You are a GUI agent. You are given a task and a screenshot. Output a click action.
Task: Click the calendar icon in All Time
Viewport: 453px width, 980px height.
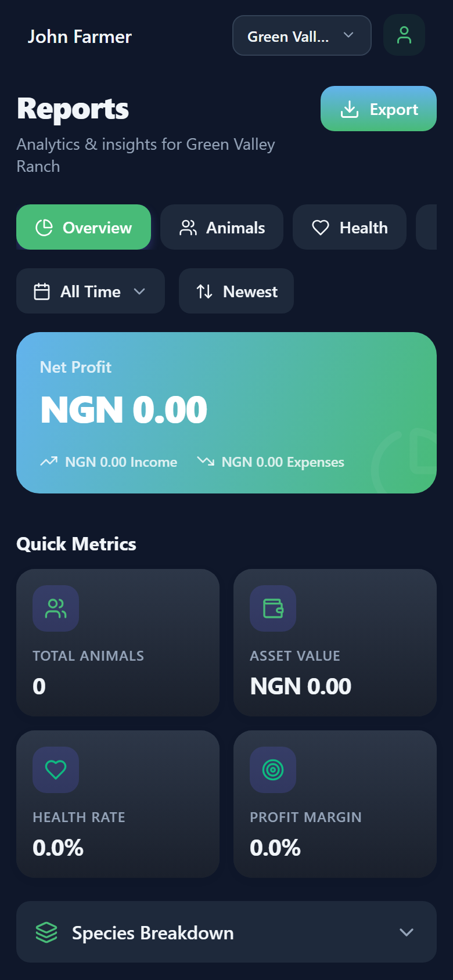(x=42, y=291)
